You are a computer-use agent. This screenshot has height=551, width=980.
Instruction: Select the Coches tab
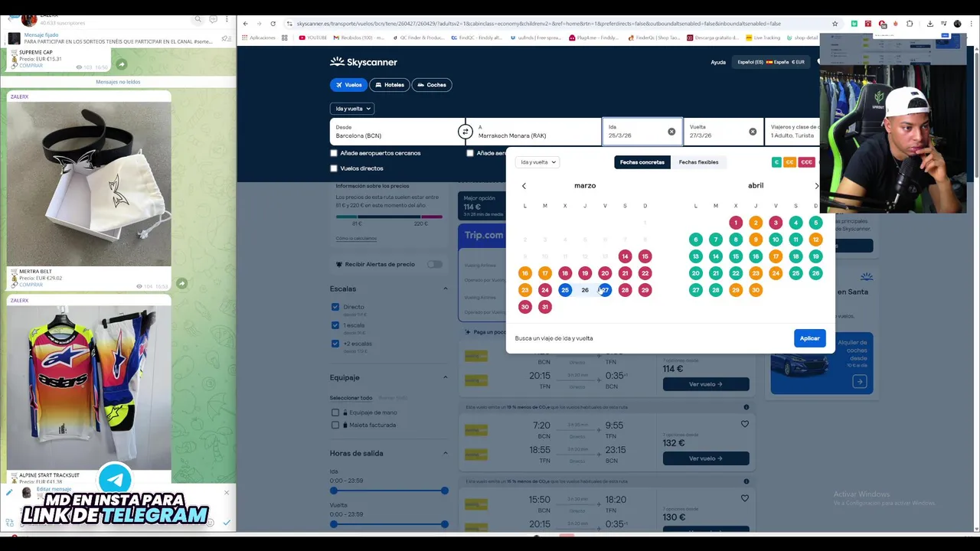click(432, 85)
